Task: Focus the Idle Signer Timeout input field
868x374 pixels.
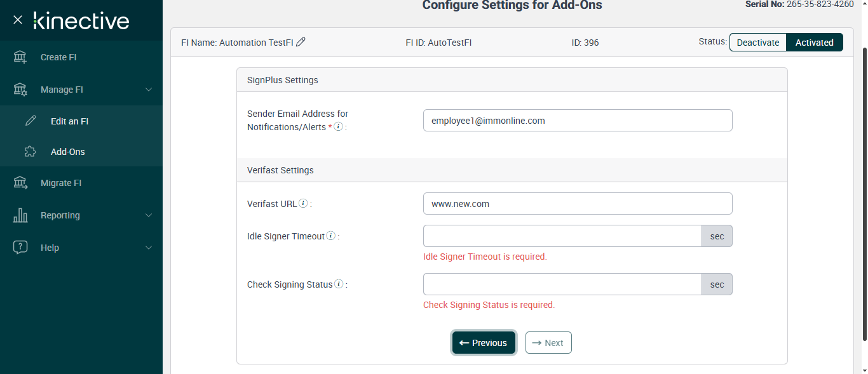Action: click(562, 236)
